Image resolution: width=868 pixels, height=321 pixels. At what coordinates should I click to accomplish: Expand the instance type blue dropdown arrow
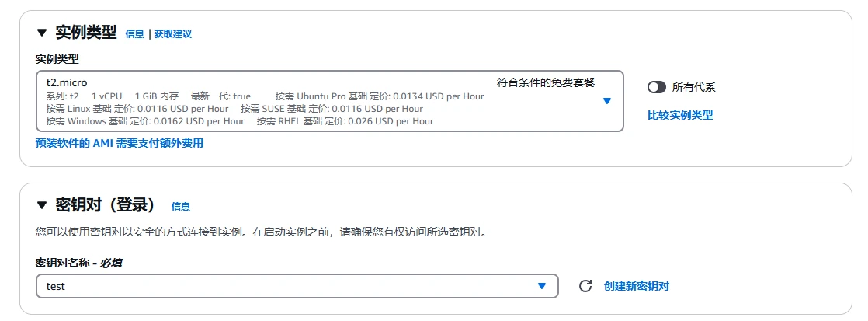(x=606, y=101)
